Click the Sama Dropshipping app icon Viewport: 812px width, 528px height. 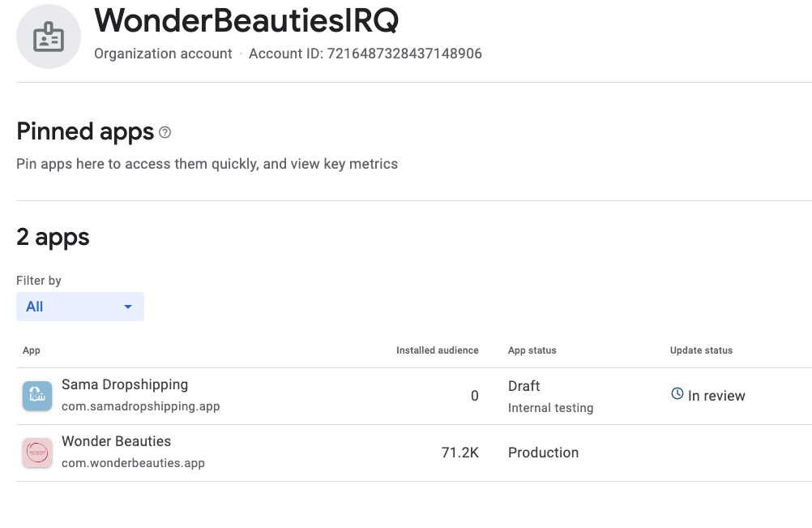click(x=37, y=396)
